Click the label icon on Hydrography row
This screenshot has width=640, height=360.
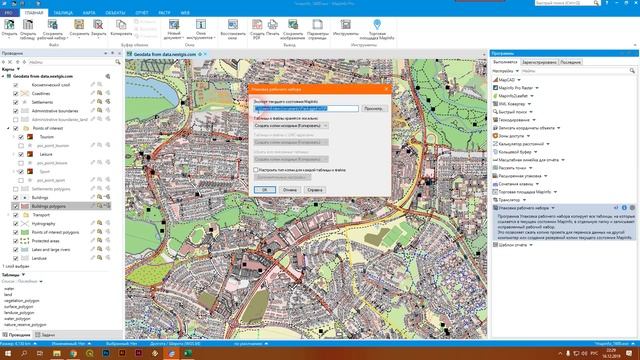(107, 224)
